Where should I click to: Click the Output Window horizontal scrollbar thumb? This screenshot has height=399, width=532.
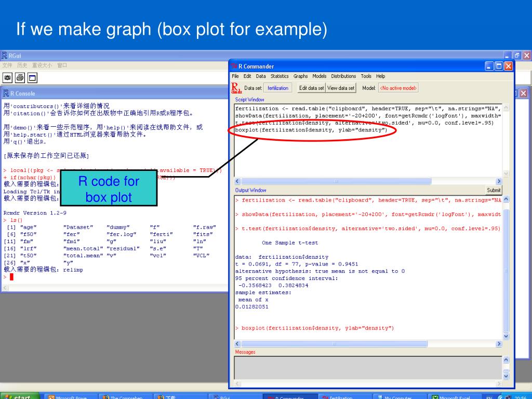pyautogui.click(x=334, y=344)
